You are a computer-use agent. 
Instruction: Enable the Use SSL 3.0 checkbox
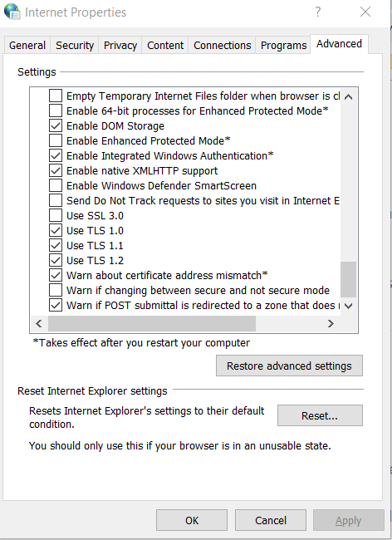click(x=56, y=215)
